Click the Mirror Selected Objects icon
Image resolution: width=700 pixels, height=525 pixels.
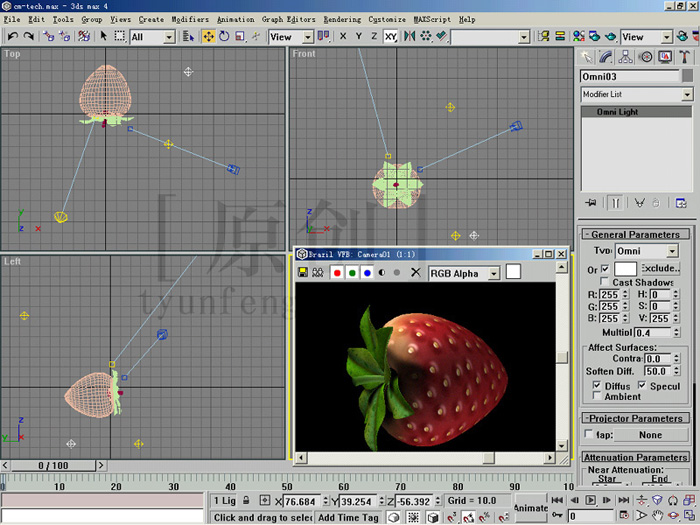coord(409,36)
